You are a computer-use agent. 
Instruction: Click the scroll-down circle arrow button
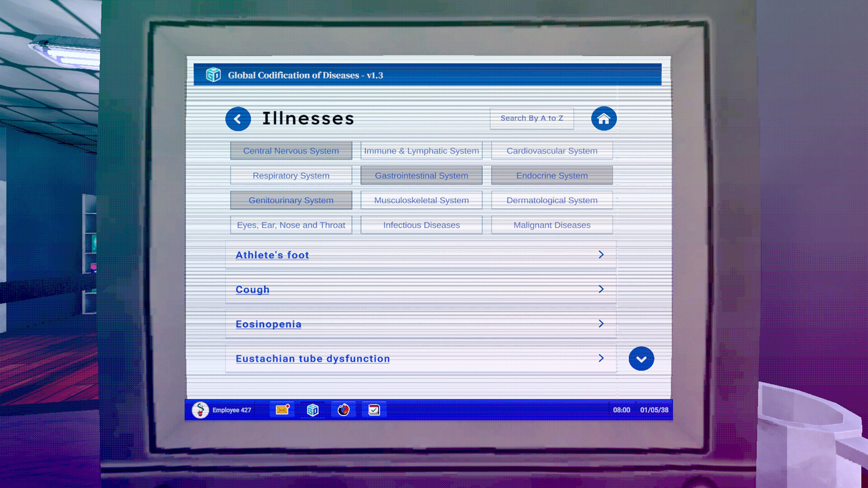[641, 358]
